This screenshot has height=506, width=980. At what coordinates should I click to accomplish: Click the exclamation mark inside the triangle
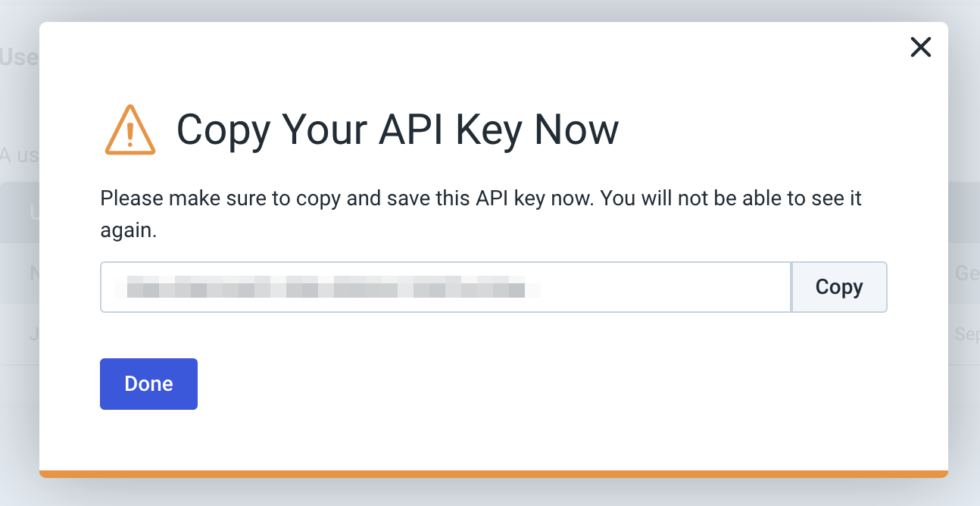tap(130, 133)
